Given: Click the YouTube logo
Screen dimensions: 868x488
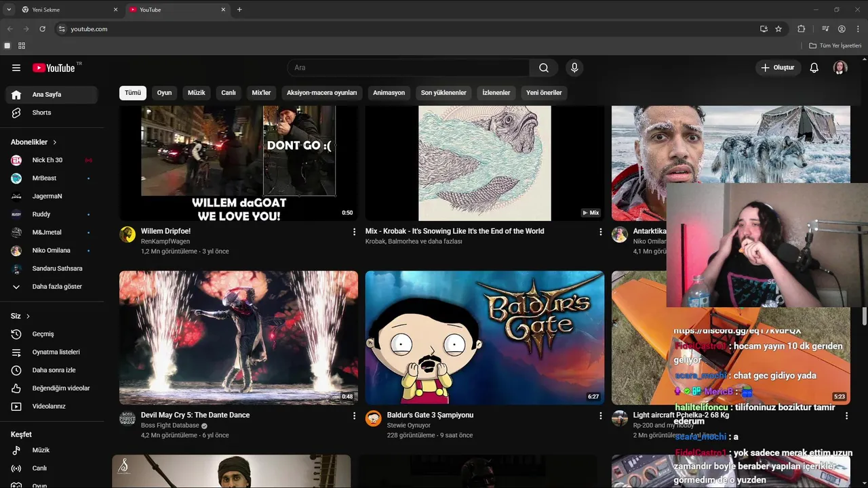Looking at the screenshot, I should pyautogui.click(x=54, y=68).
